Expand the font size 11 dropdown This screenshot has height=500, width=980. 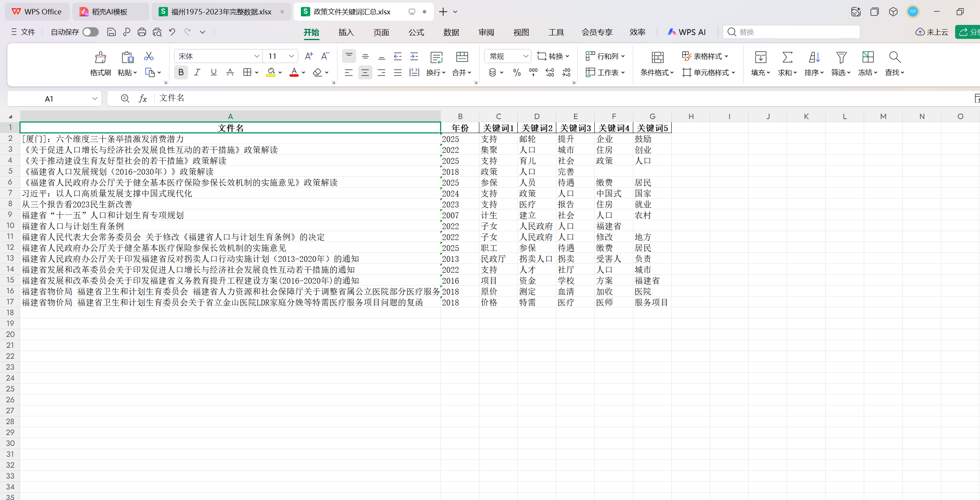click(x=291, y=56)
